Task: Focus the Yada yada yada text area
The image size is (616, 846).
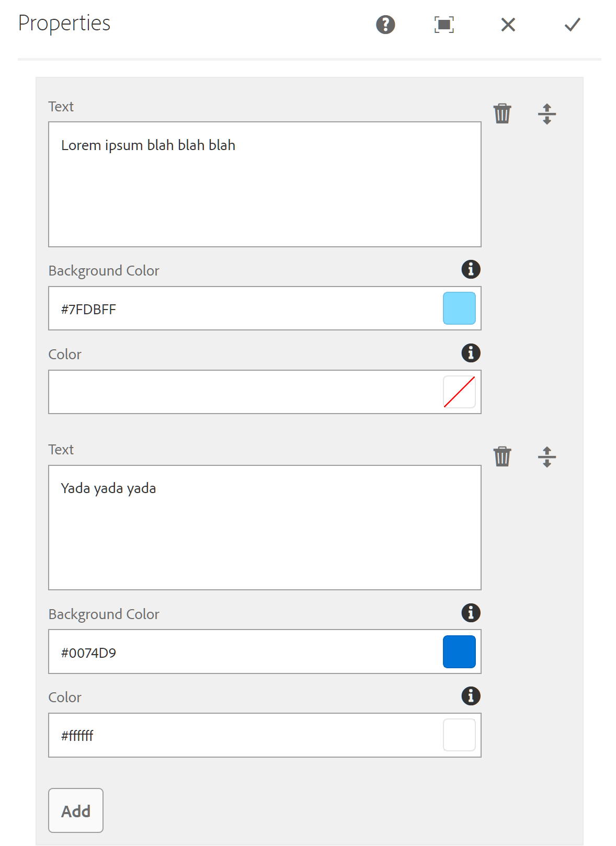Action: [265, 528]
